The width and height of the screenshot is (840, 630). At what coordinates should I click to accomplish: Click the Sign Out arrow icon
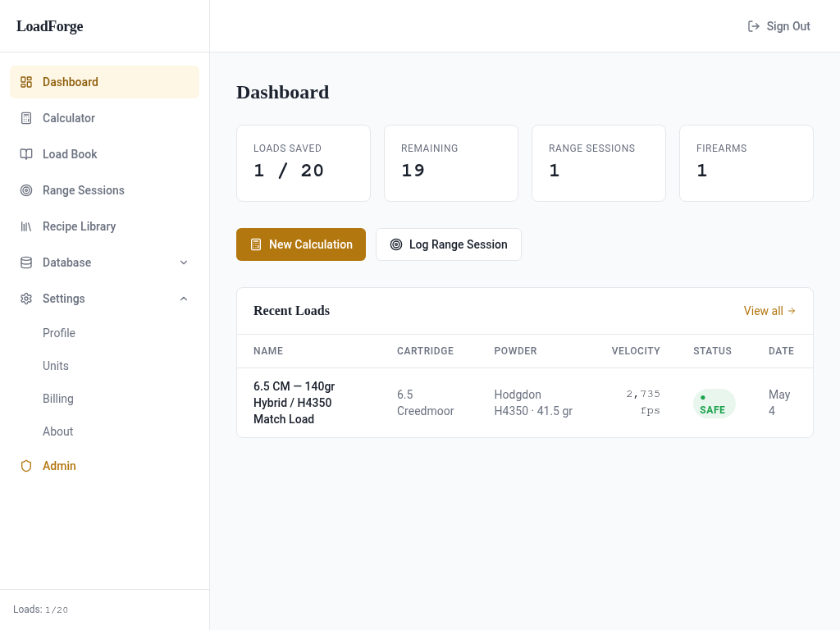click(x=754, y=26)
